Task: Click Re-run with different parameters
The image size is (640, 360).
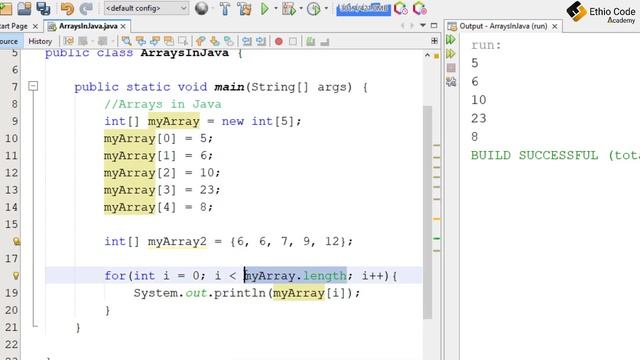Action: (x=451, y=54)
